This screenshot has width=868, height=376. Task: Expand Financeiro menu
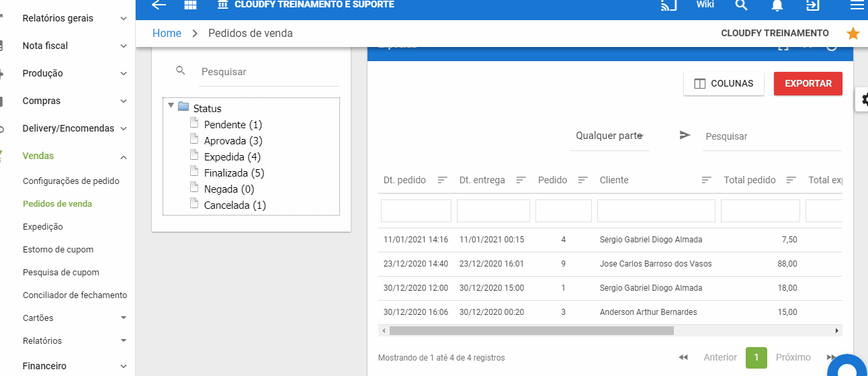click(x=124, y=367)
